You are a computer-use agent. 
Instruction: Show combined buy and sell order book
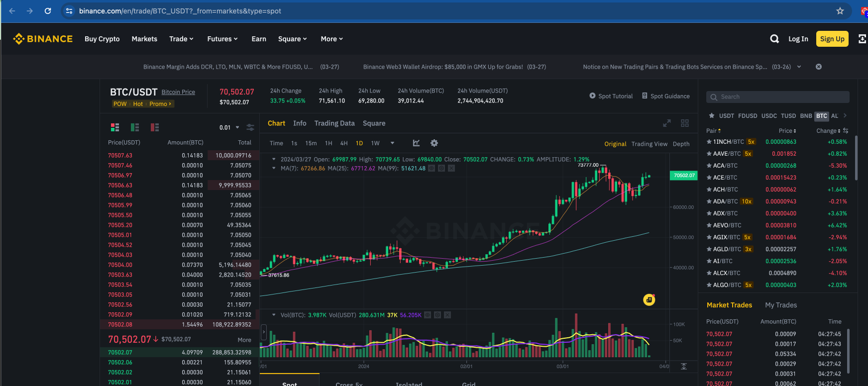(115, 127)
